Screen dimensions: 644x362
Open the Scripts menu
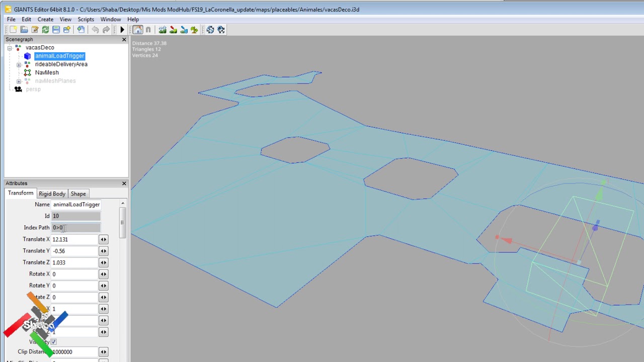tap(86, 19)
